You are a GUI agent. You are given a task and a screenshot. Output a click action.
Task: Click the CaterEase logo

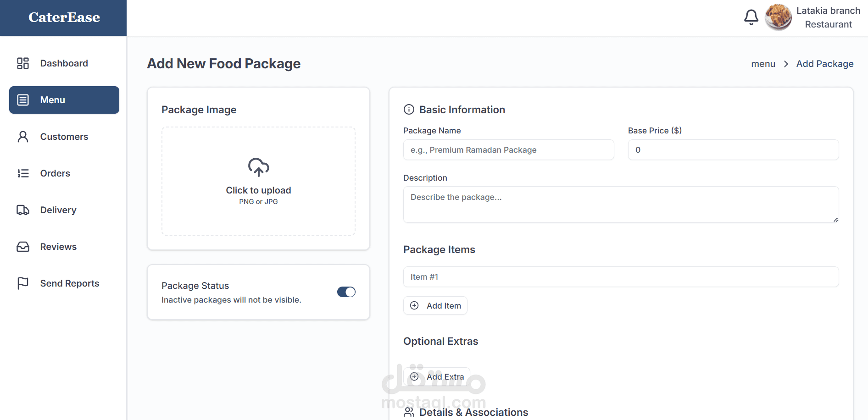[64, 17]
